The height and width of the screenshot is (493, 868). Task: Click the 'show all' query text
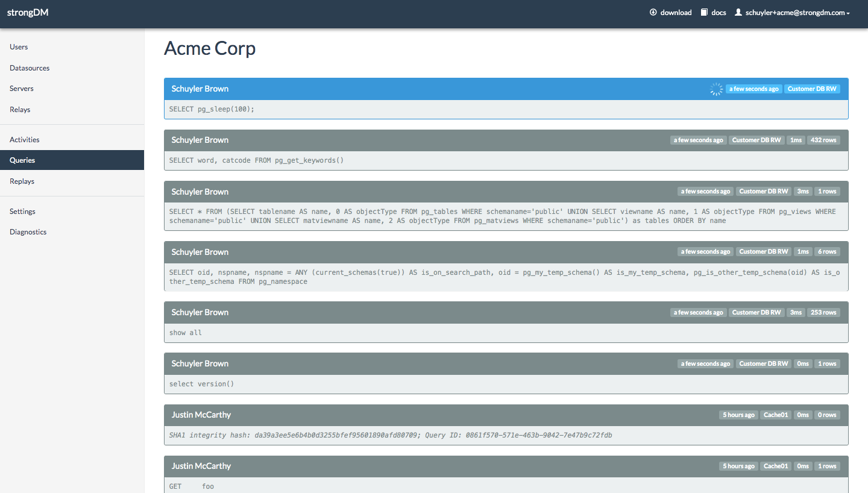[186, 333]
